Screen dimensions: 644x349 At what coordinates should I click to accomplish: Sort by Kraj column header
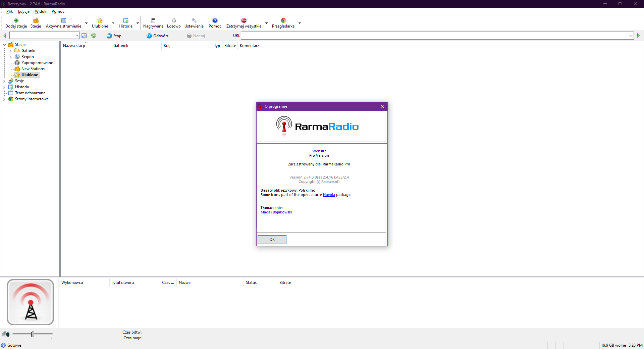click(186, 46)
